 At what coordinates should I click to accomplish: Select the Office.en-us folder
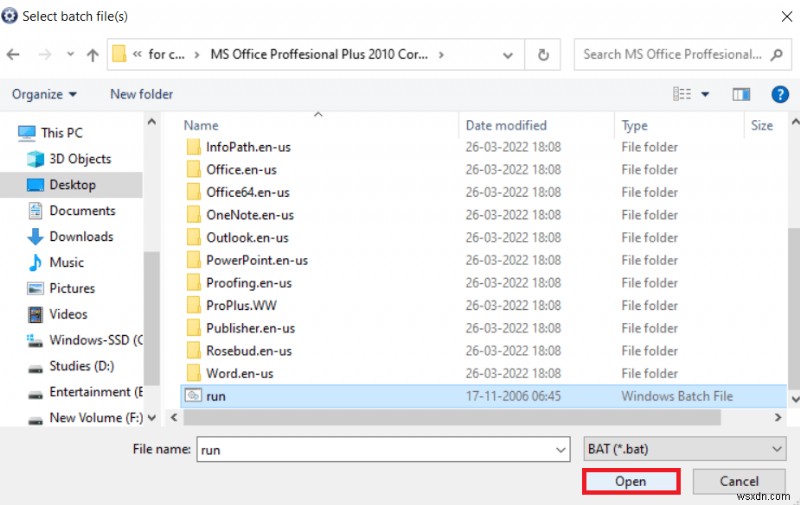pos(241,170)
